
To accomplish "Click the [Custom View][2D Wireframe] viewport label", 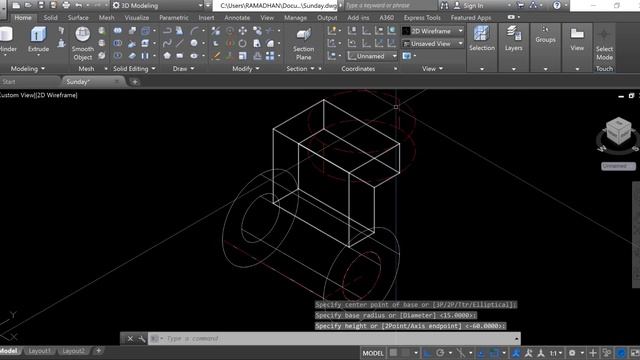I will 38,95.
